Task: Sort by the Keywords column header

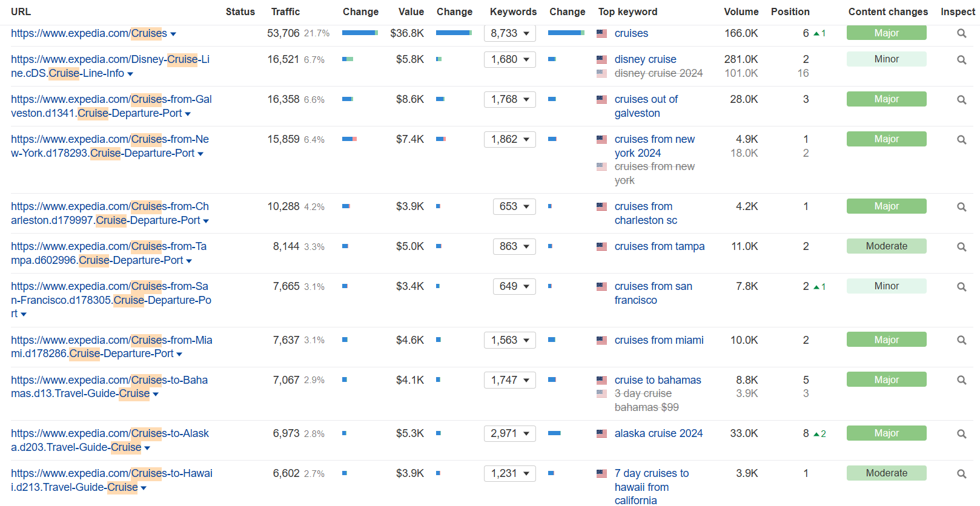Action: [513, 11]
